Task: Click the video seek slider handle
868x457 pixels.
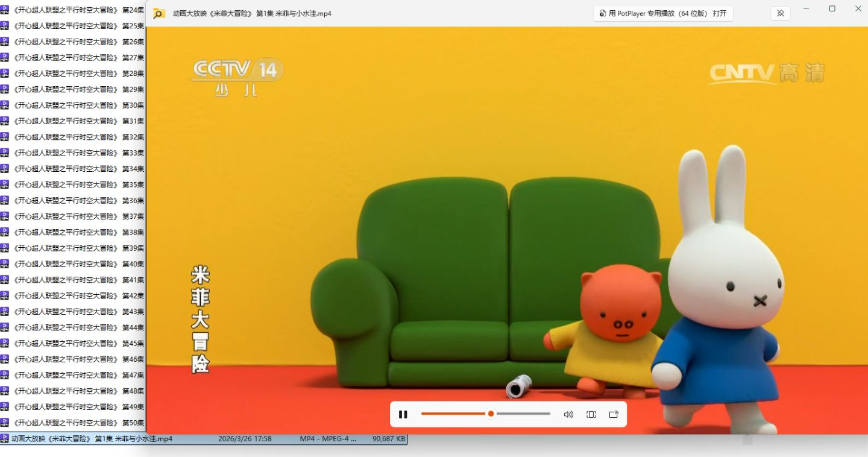Action: [x=491, y=414]
